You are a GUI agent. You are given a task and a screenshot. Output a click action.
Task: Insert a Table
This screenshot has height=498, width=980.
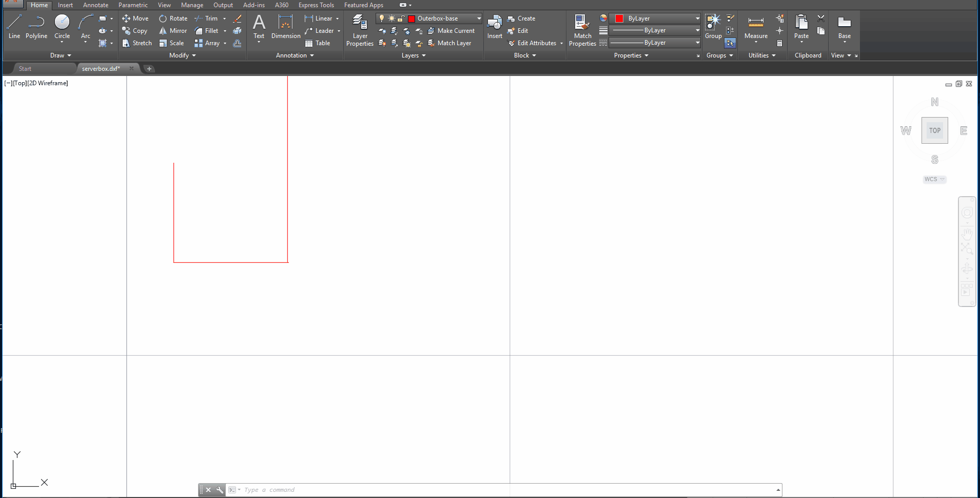(318, 43)
